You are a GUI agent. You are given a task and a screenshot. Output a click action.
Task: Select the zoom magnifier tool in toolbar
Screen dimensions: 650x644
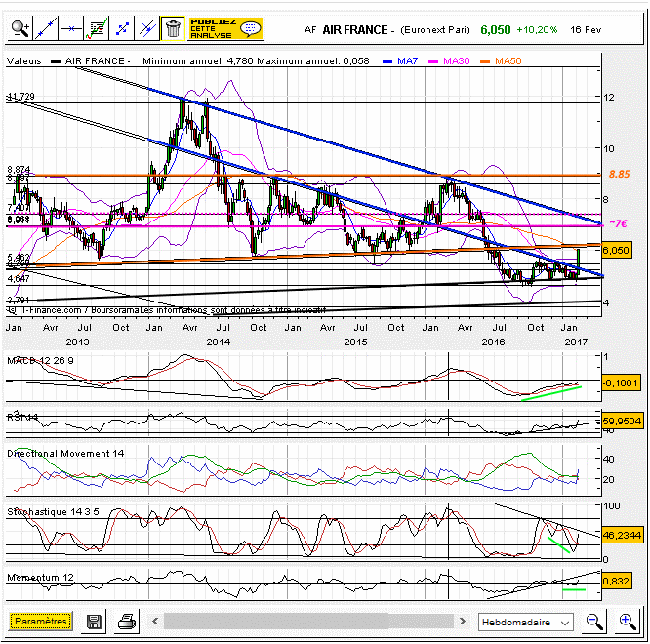(x=20, y=28)
